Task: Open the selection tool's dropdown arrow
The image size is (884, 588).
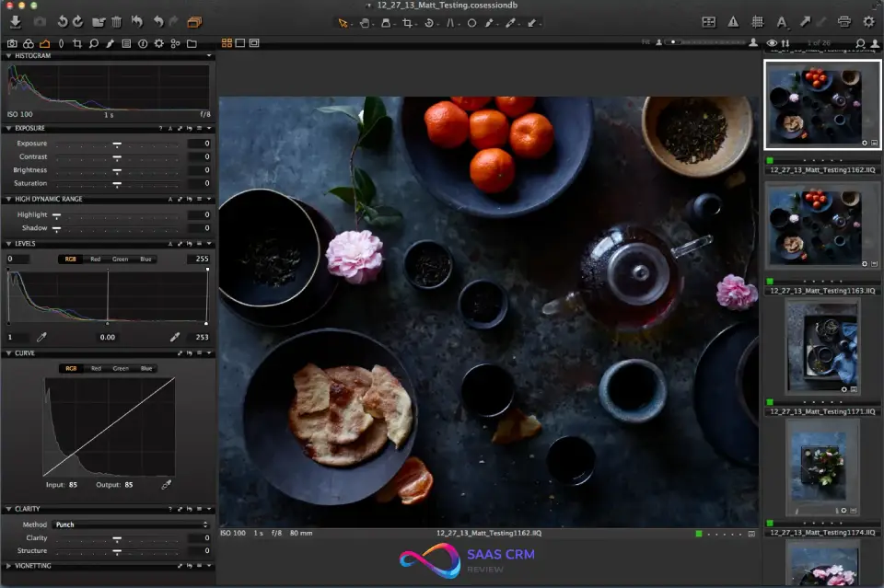Action: (353, 24)
